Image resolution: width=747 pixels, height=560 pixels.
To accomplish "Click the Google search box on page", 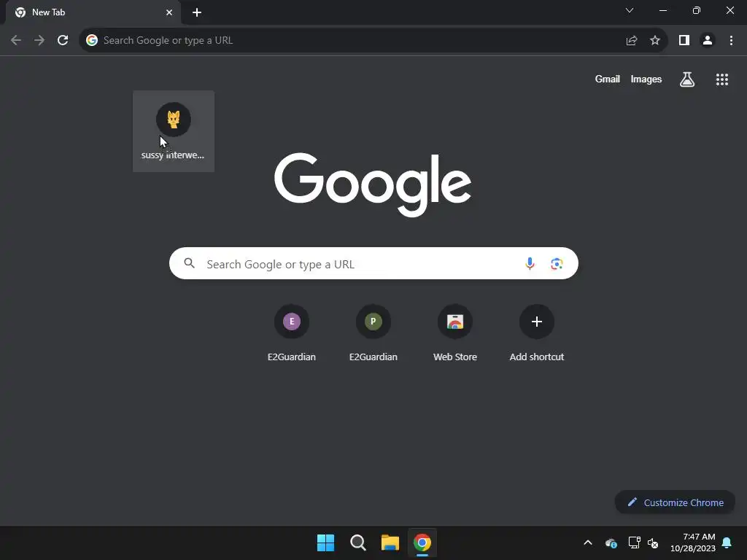I will [x=373, y=263].
